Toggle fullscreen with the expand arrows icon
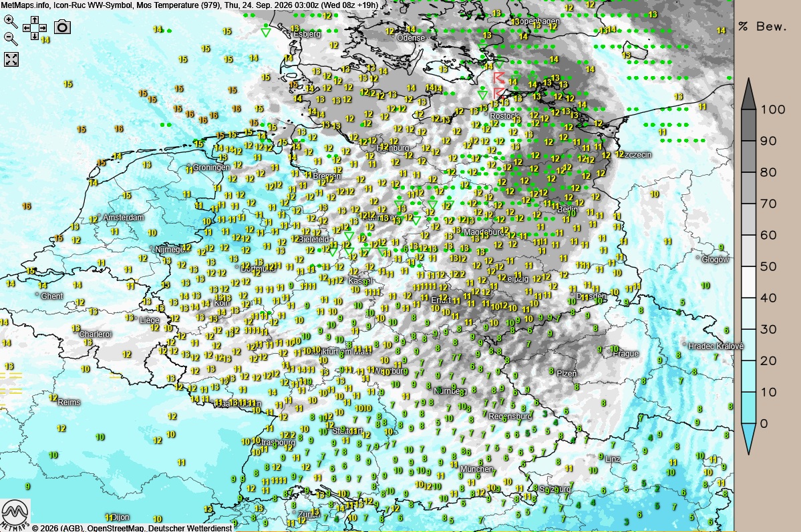 (11, 59)
